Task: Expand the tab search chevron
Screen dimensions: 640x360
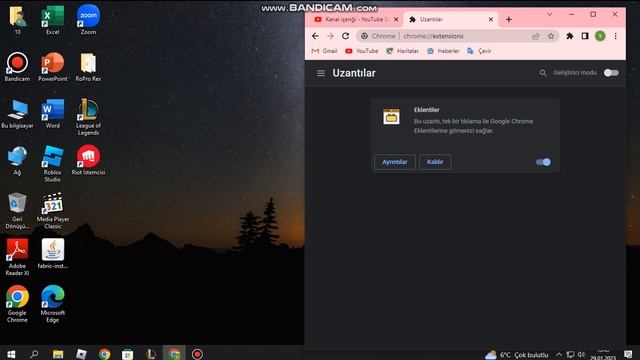Action: (549, 14)
